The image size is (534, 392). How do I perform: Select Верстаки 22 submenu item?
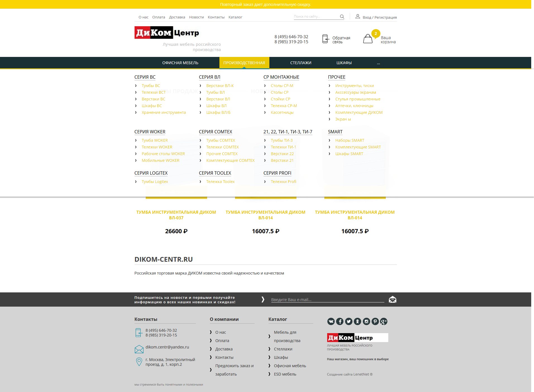pos(282,154)
